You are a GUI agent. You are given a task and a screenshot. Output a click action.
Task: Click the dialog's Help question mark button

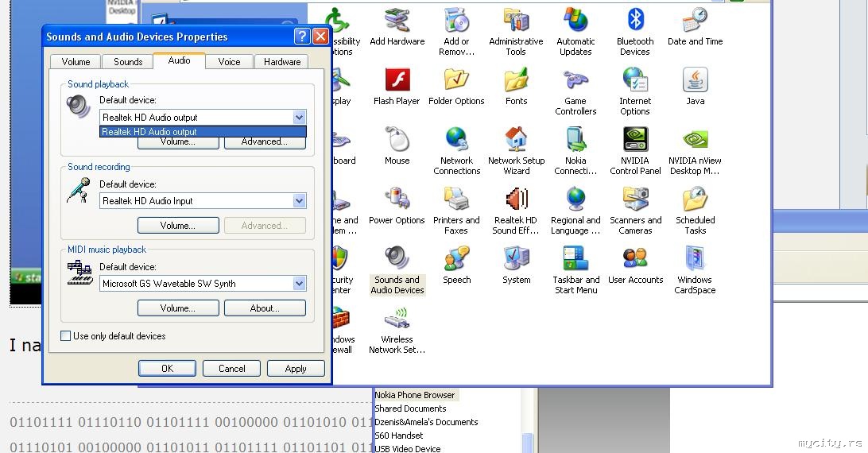click(x=302, y=37)
